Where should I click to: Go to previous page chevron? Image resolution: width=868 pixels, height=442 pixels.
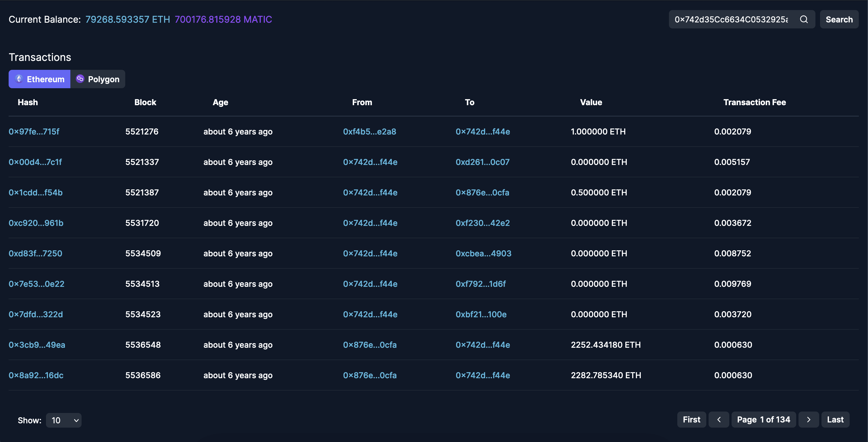tap(719, 420)
